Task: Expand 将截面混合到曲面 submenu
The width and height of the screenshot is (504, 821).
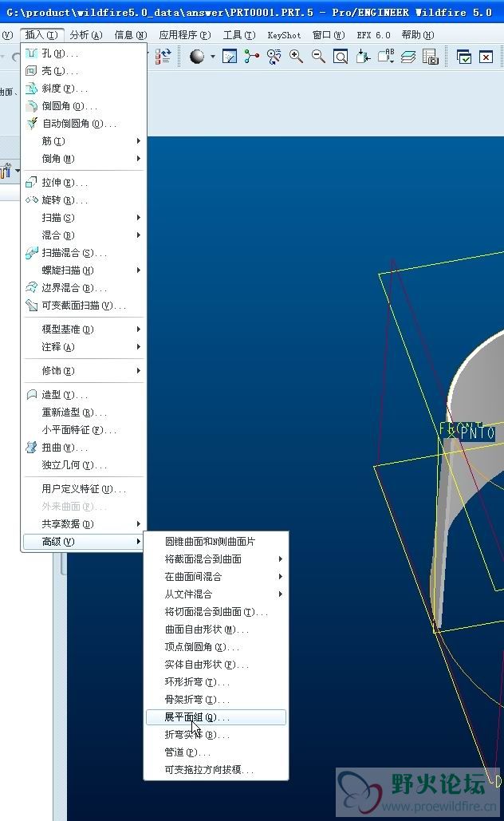Action: click(216, 559)
